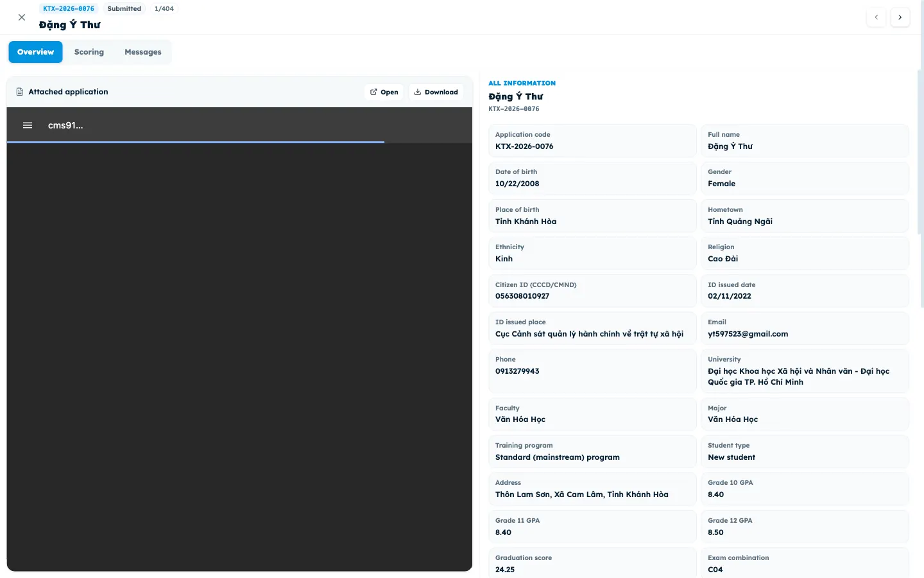Click the ALL INFORMATION heading
Viewport: 924px width, 578px height.
(x=522, y=83)
